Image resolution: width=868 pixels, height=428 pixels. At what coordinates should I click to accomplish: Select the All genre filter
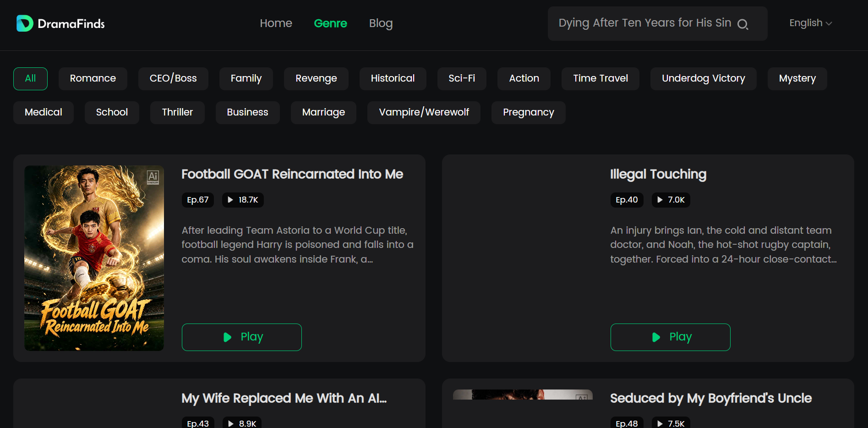point(30,78)
